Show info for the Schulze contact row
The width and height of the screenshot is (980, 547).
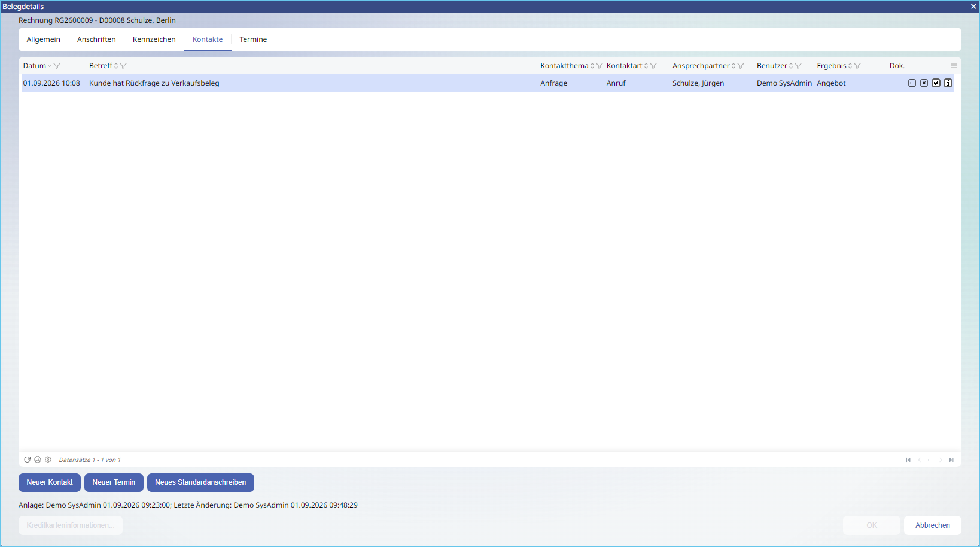[x=948, y=83]
